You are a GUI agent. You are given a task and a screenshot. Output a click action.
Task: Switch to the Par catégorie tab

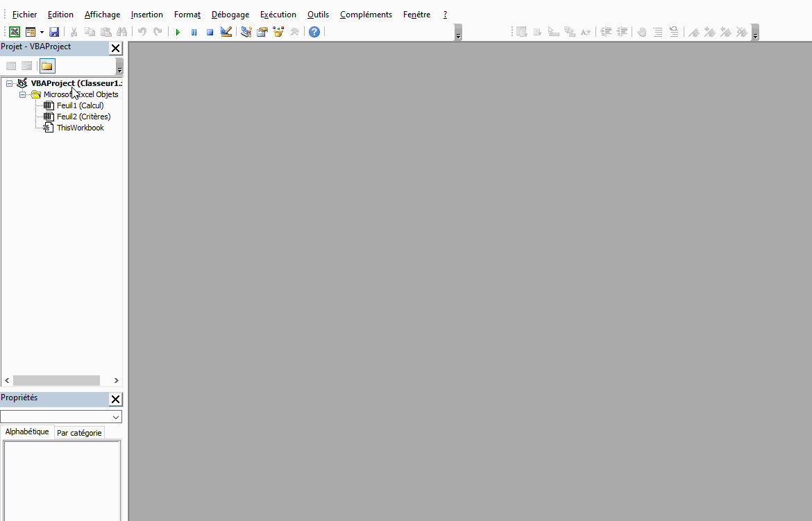coord(79,433)
